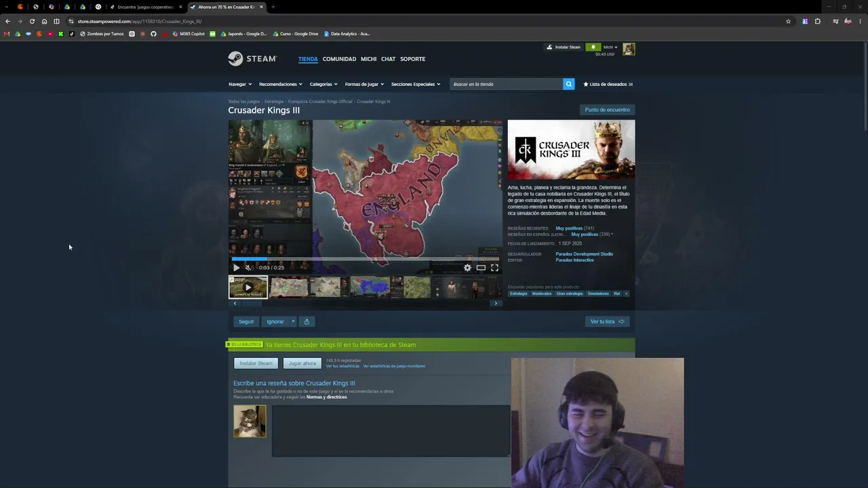Image resolution: width=868 pixels, height=488 pixels.
Task: Expand the Secciones Especiales menu
Action: tap(416, 84)
